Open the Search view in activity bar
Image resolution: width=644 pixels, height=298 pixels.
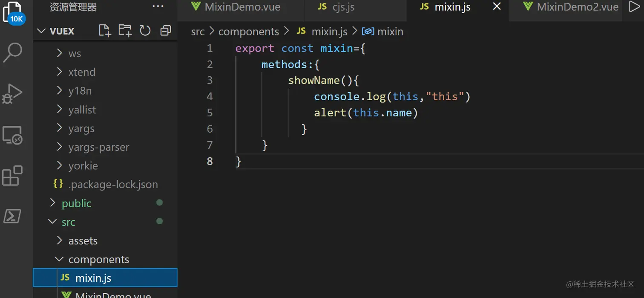13,52
